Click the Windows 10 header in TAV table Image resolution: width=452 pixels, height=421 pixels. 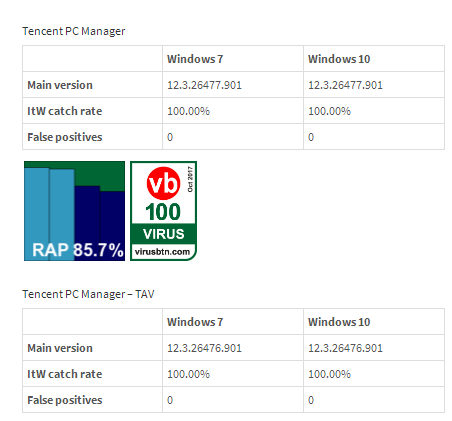pyautogui.click(x=339, y=322)
